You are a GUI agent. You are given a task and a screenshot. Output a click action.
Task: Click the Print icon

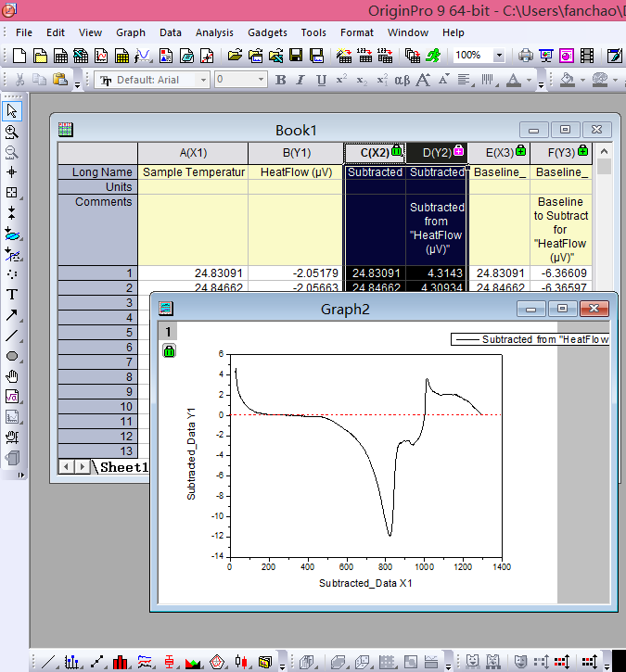[525, 56]
